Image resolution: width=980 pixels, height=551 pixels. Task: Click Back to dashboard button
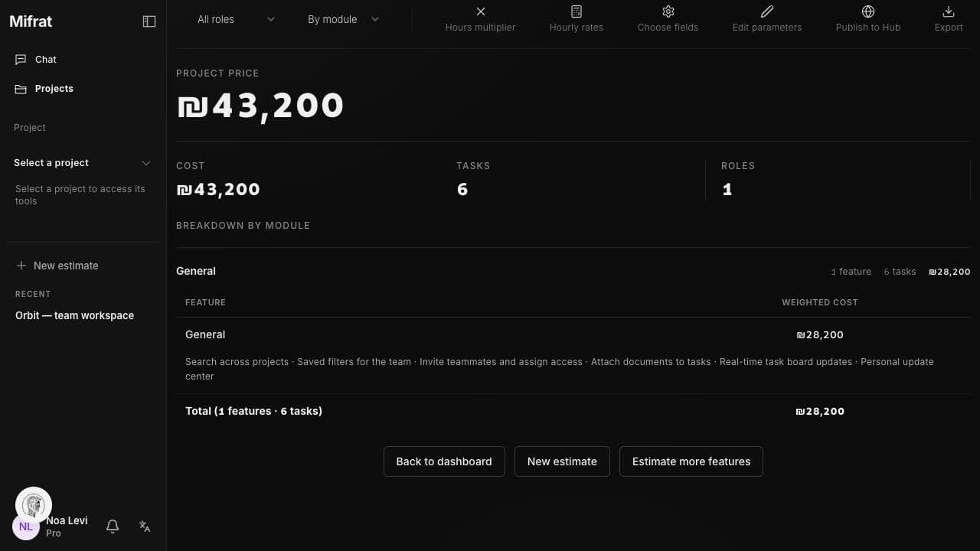click(444, 461)
